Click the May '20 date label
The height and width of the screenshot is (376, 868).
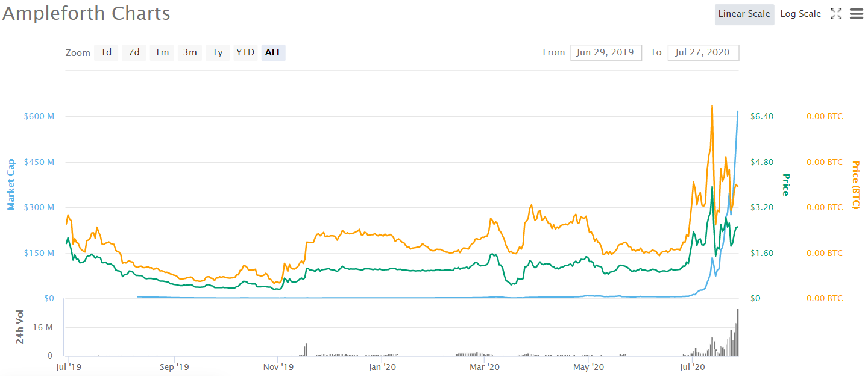[x=588, y=366]
